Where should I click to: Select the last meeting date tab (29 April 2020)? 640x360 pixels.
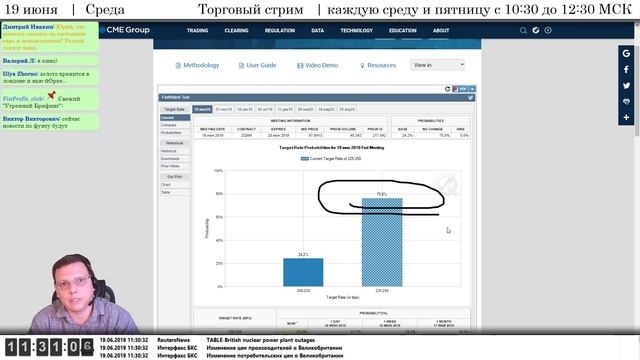pyautogui.click(x=347, y=109)
